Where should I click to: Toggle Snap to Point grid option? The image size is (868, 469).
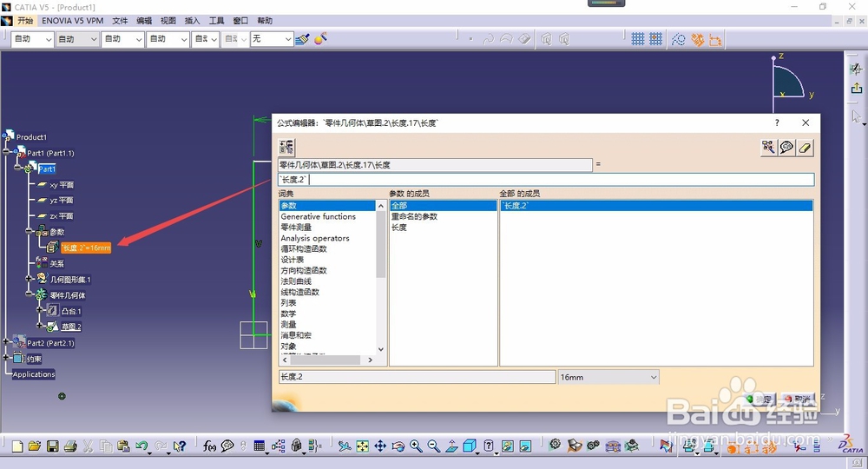[656, 39]
